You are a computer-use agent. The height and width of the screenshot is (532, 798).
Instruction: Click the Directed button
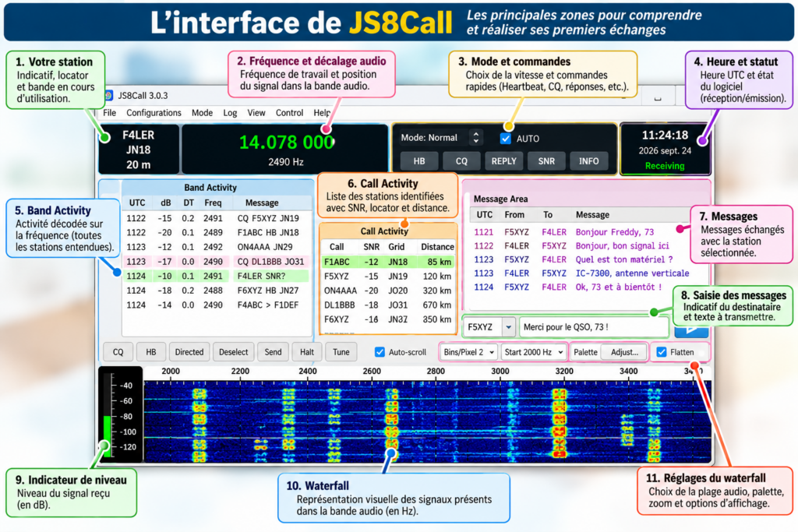[x=189, y=352]
